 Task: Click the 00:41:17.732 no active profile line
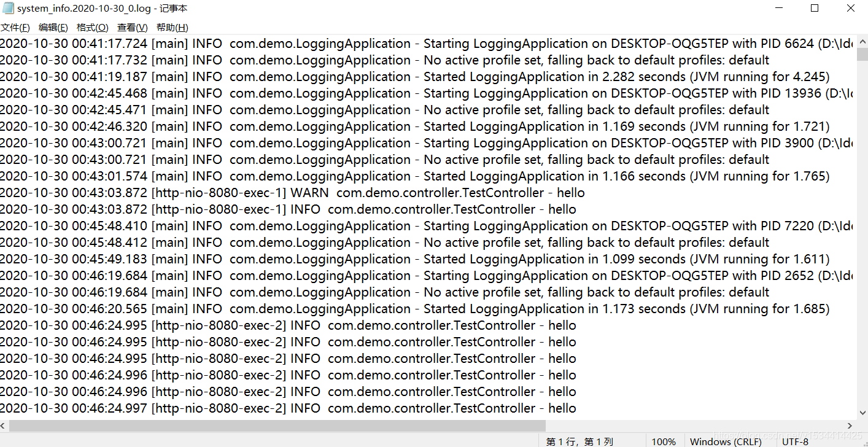[385, 60]
